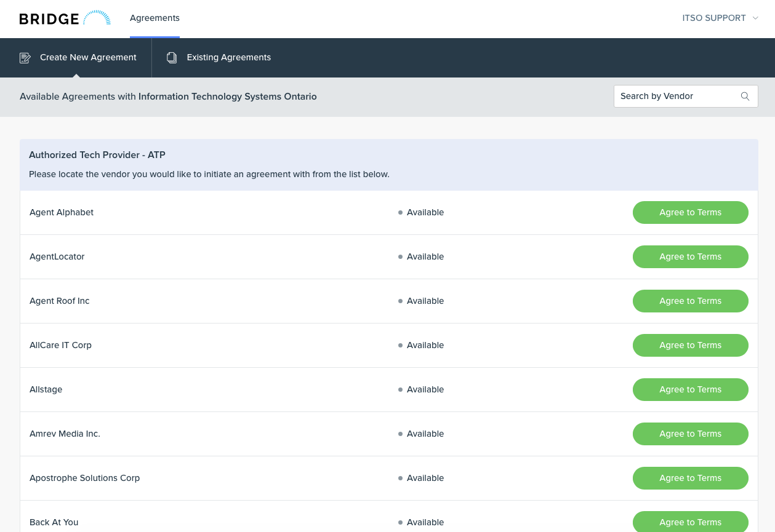Switch to Create New Agreement tab
This screenshot has height=532, width=775.
[x=88, y=58]
